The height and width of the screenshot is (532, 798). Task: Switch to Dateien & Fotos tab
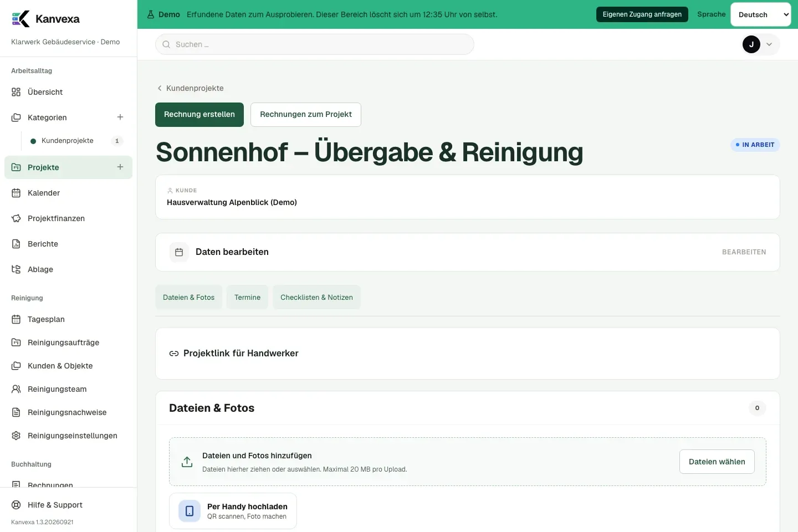point(189,297)
